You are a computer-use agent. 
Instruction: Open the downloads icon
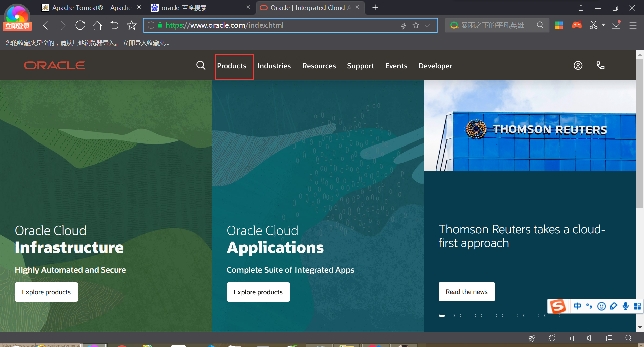616,25
